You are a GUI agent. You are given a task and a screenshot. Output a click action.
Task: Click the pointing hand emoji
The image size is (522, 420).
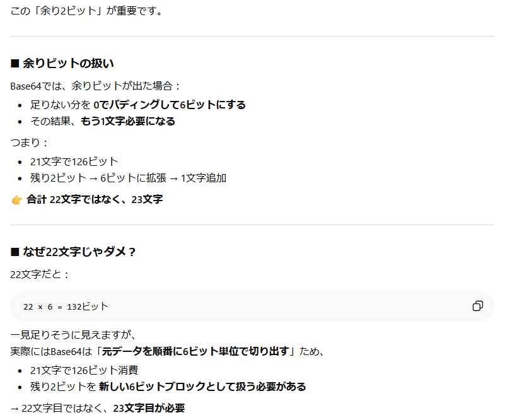(x=17, y=200)
